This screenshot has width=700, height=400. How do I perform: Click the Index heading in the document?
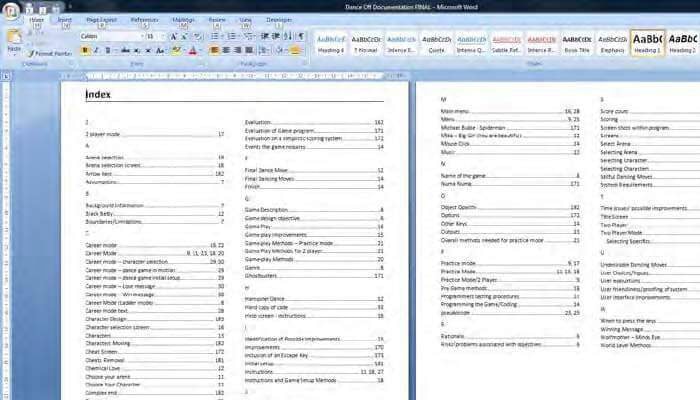[98, 95]
